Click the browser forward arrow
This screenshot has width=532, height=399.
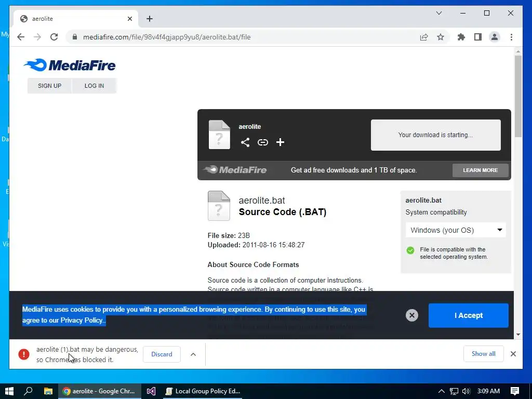point(37,37)
